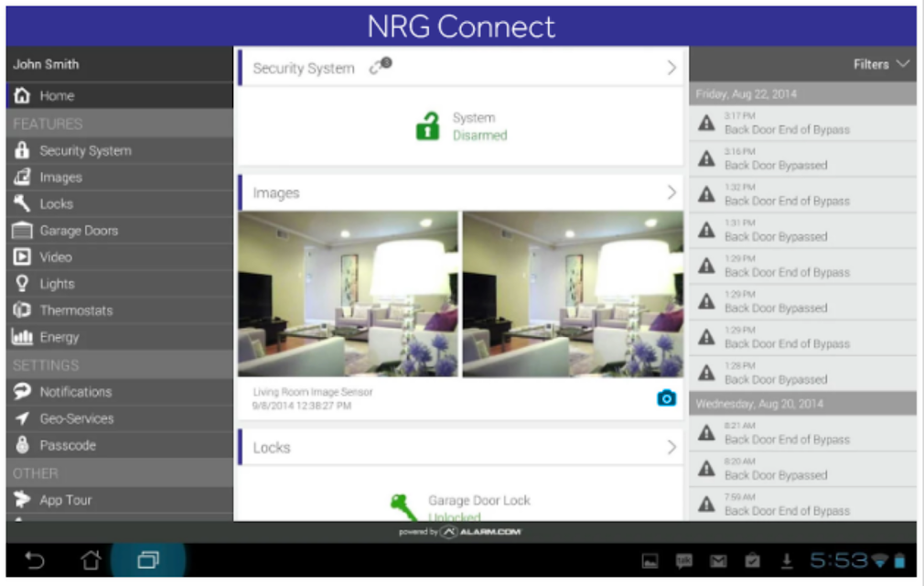The width and height of the screenshot is (924, 586).
Task: Expand the Images card chevron
Action: tap(672, 192)
